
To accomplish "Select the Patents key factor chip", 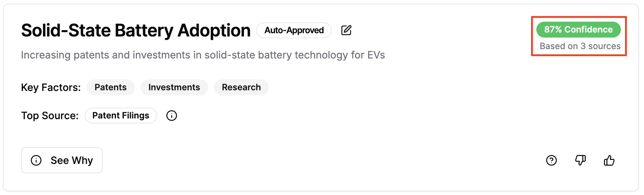I will (x=111, y=87).
